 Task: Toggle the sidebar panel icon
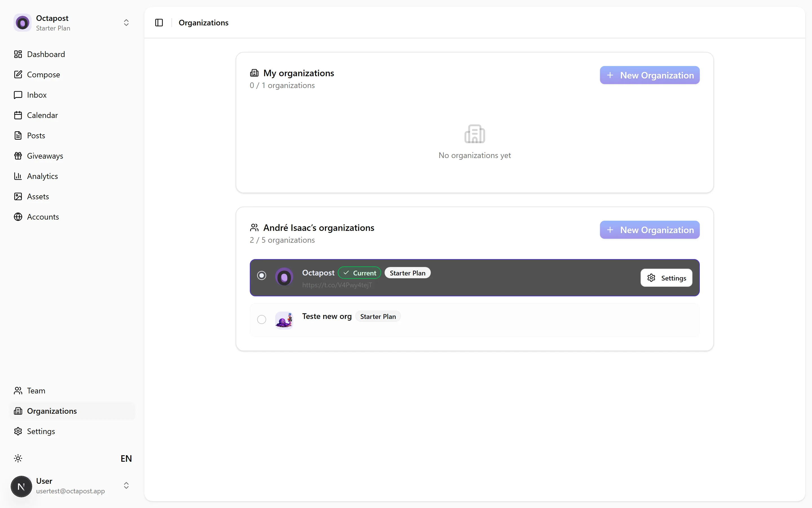[x=159, y=23]
